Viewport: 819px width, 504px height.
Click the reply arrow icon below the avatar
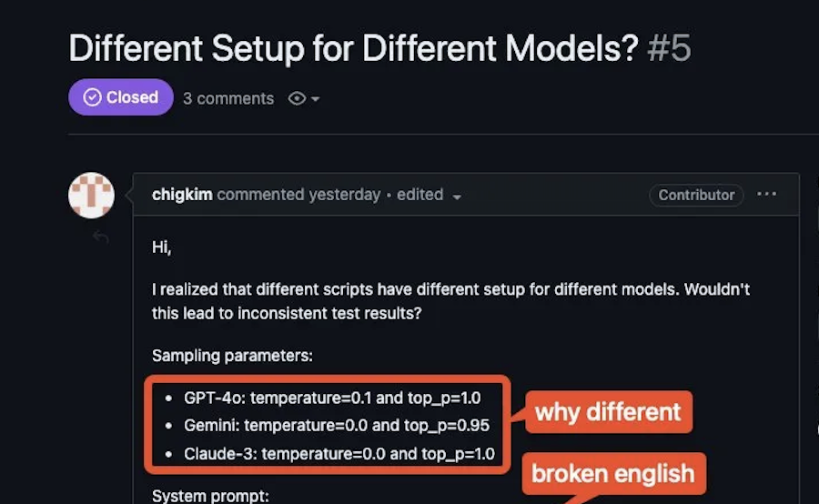(x=100, y=237)
